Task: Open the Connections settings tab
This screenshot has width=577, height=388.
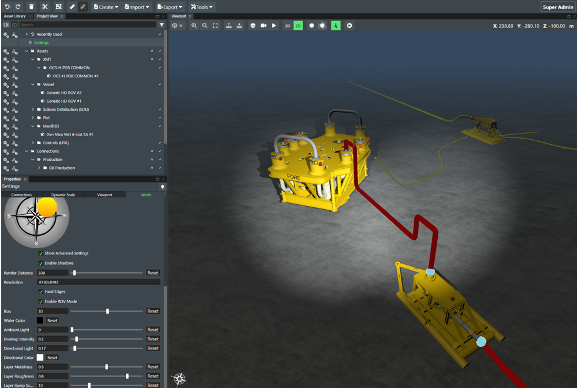Action: (x=21, y=194)
